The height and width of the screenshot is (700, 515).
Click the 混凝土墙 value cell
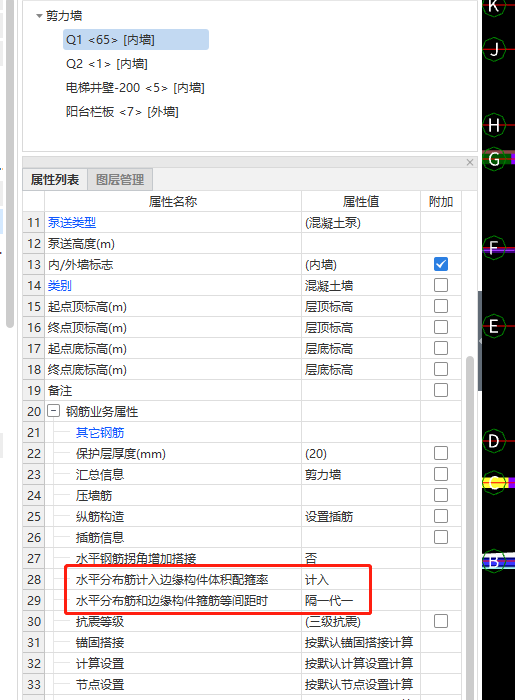click(361, 285)
